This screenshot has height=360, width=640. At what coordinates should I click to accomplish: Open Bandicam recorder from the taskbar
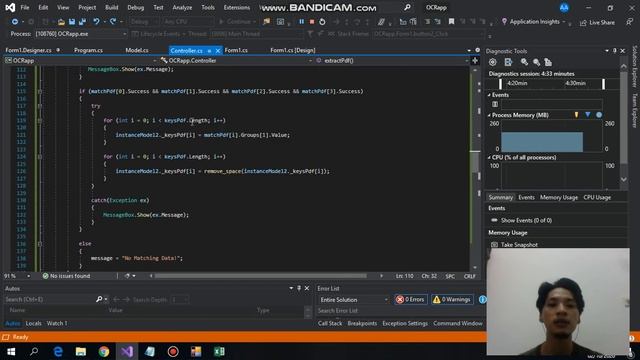pos(173,351)
